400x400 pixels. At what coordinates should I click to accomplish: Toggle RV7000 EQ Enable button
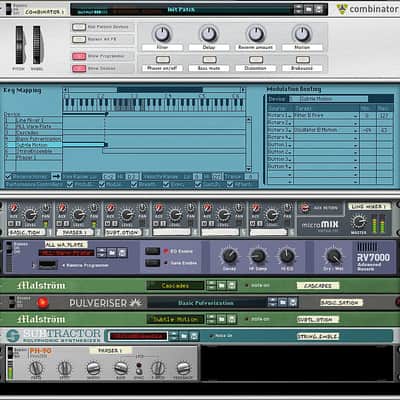pos(153,251)
